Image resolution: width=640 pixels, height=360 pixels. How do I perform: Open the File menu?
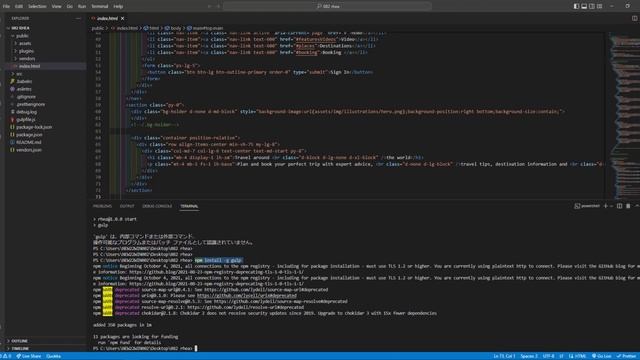[x=7, y=6]
